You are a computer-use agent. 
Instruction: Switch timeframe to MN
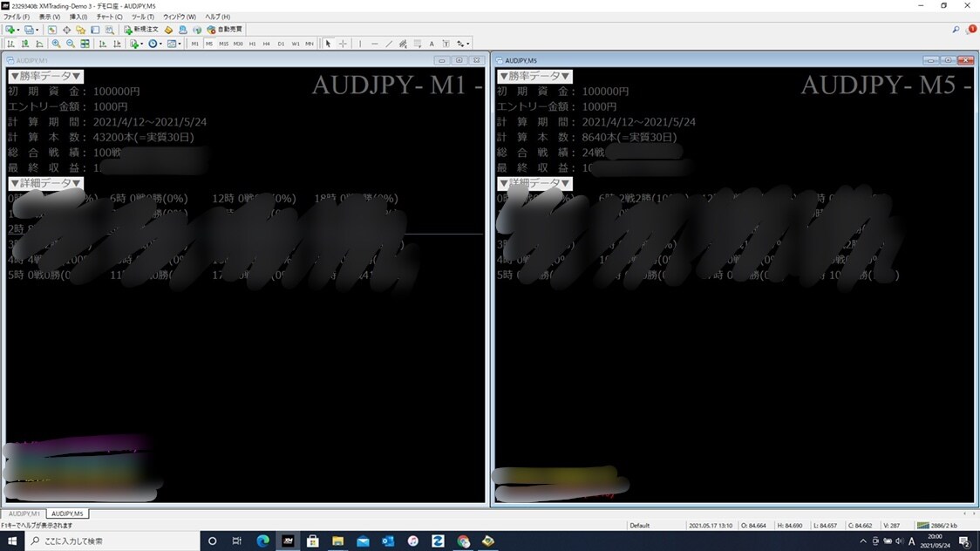(310, 44)
